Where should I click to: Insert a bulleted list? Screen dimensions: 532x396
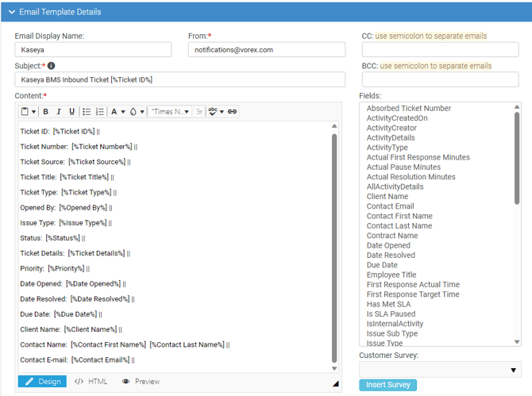click(87, 112)
